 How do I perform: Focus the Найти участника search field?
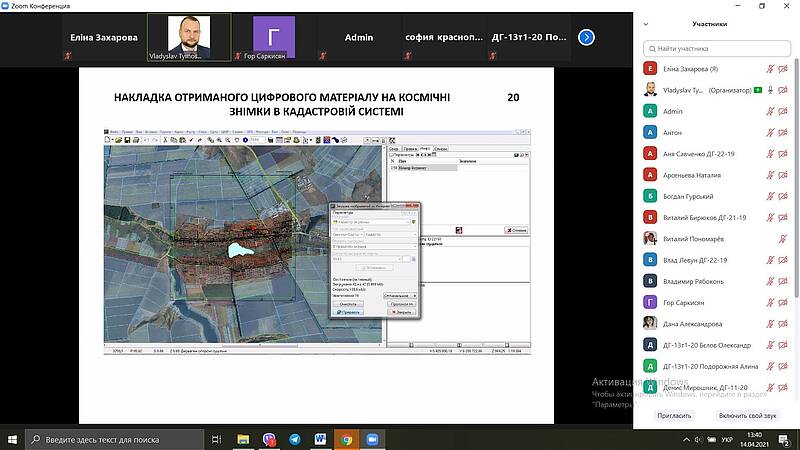click(x=716, y=48)
